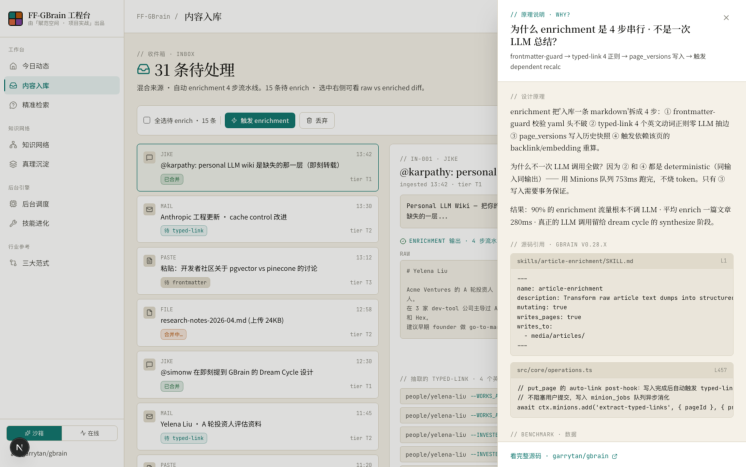Click the 合并中 status tag
This screenshot has height=467, width=746.
click(x=173, y=334)
